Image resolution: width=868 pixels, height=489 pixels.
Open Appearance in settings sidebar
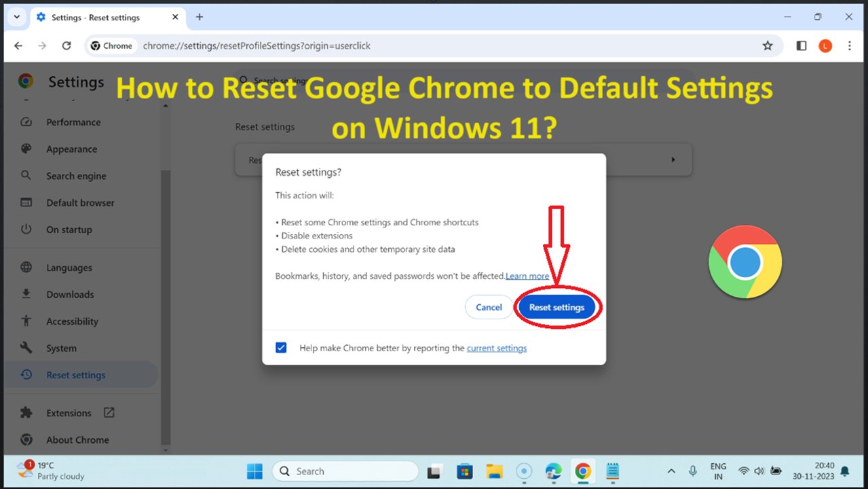[x=72, y=149]
